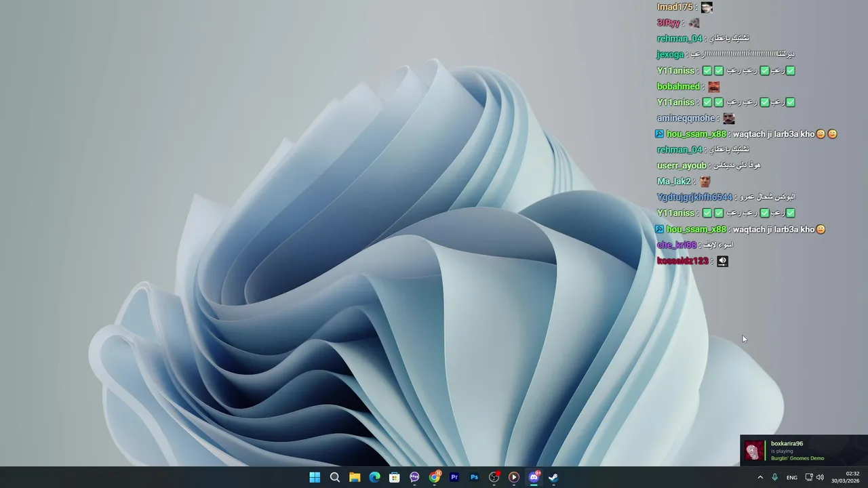Viewport: 868px width, 488px height.
Task: Open the Windows Start menu
Action: 315,477
